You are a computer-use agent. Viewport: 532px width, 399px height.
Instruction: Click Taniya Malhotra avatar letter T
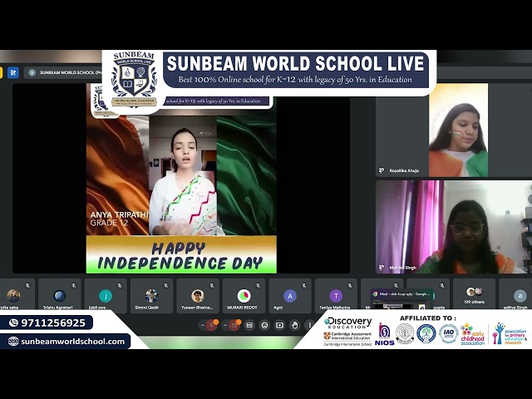point(336,296)
